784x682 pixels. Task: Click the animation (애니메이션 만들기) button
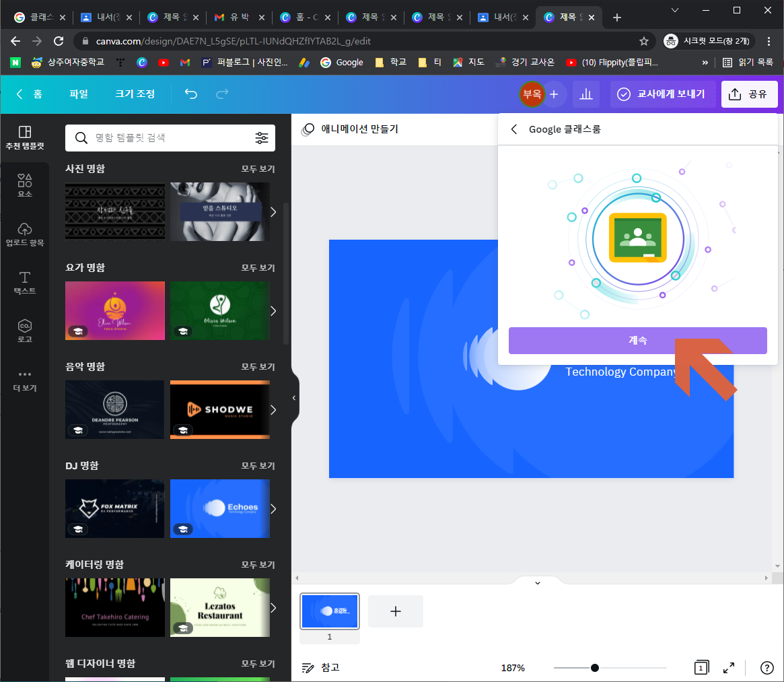click(350, 129)
